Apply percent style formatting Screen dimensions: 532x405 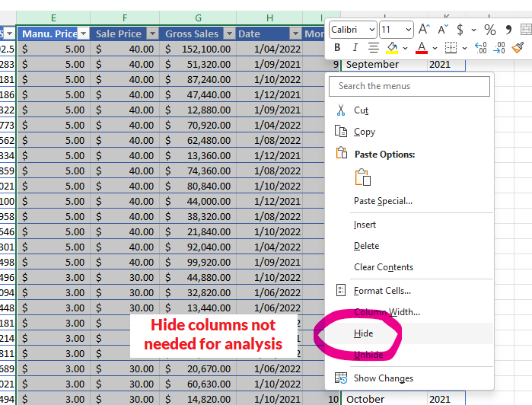pos(489,30)
